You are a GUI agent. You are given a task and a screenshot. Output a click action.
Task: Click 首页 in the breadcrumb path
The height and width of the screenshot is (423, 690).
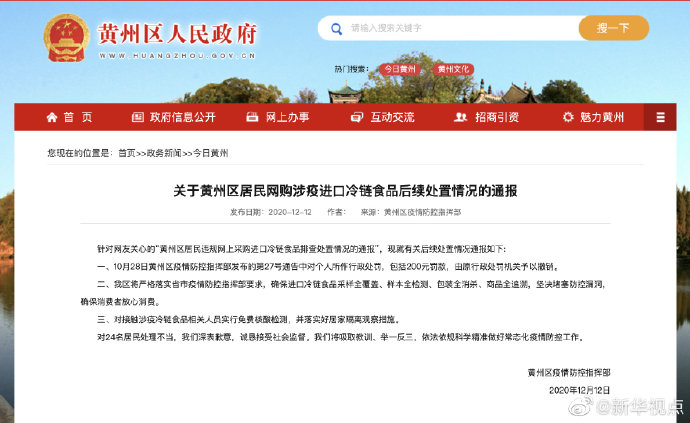click(x=126, y=153)
